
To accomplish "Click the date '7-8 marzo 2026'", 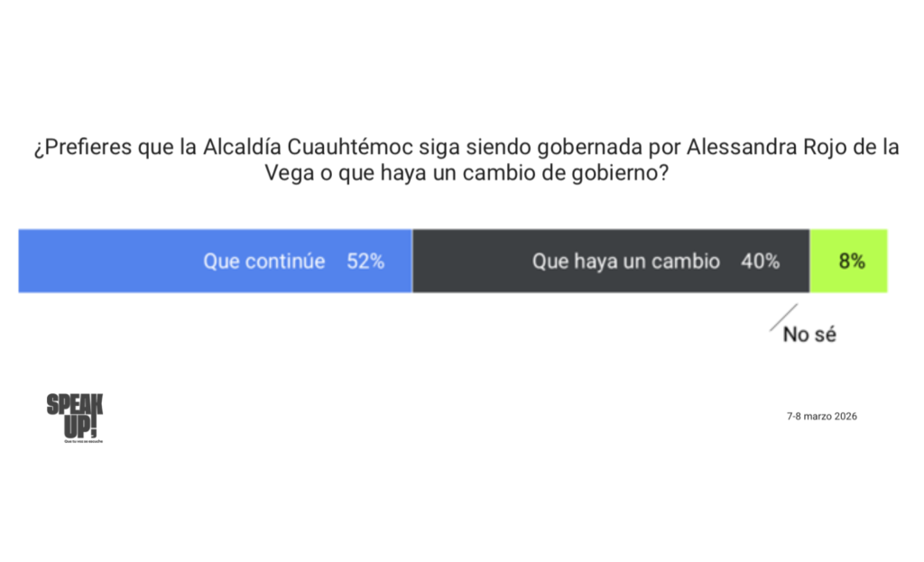I will click(821, 416).
